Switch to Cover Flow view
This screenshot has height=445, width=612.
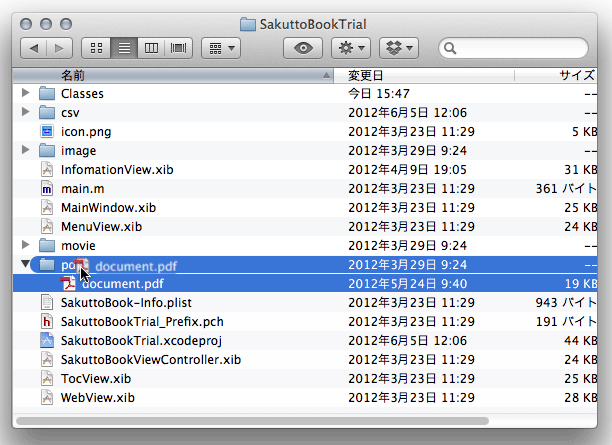pyautogui.click(x=178, y=48)
